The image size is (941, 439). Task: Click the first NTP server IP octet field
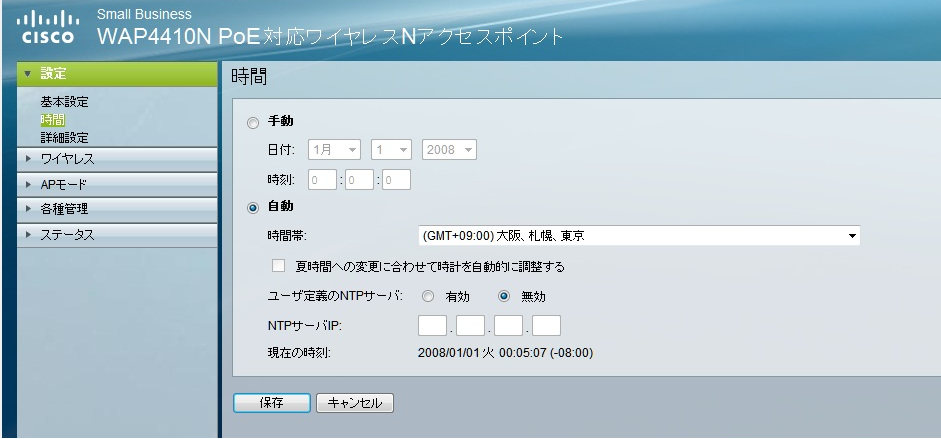(x=433, y=326)
